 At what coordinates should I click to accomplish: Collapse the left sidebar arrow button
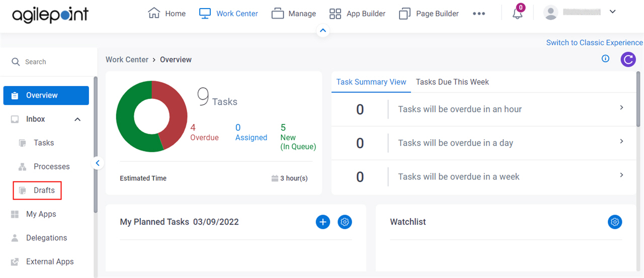pyautogui.click(x=98, y=163)
